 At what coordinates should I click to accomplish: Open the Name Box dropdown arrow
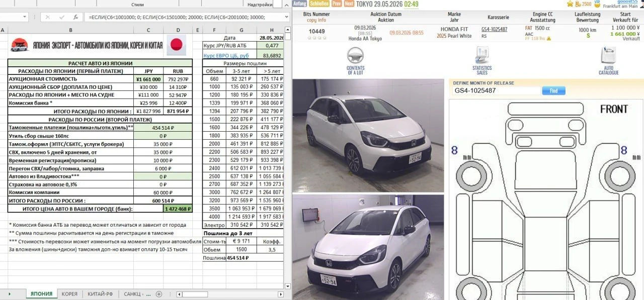[25, 17]
